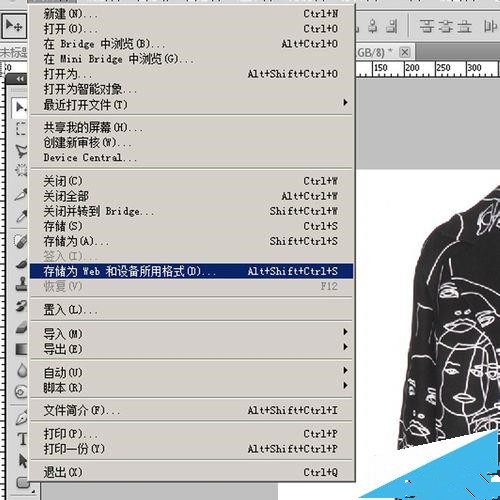Select the Lasso tool
Viewport: 500px width, 500px height.
point(21,151)
